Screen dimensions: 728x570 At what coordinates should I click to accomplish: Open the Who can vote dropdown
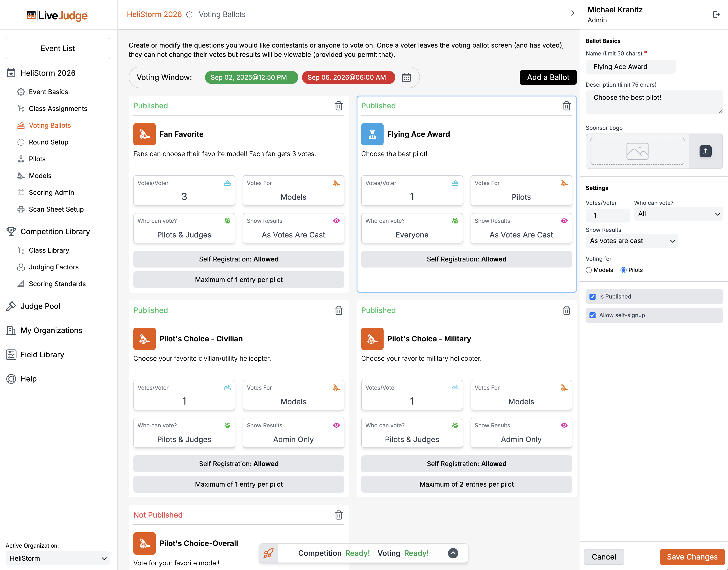678,214
